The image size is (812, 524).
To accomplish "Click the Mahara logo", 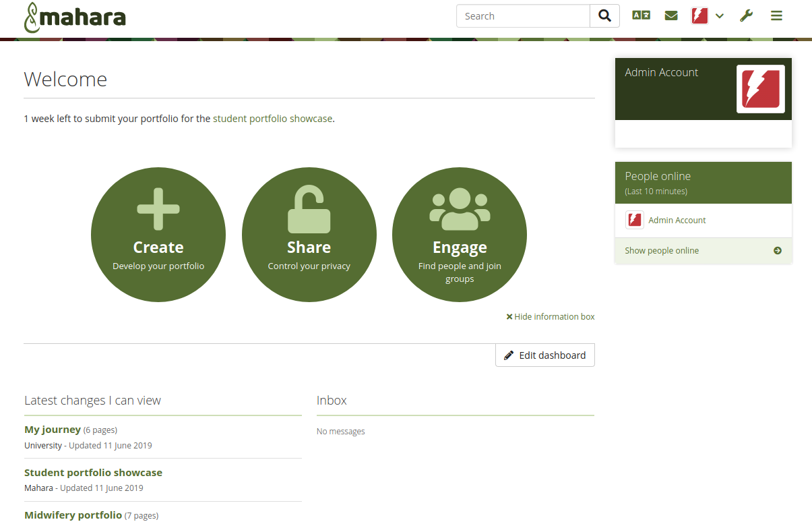I will 75,18.
